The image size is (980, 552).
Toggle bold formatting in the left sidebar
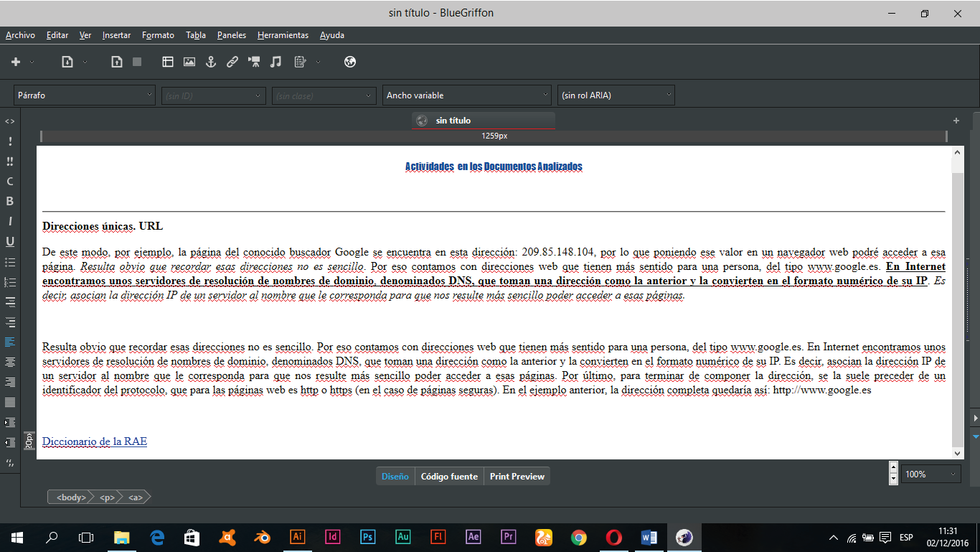pos(10,202)
